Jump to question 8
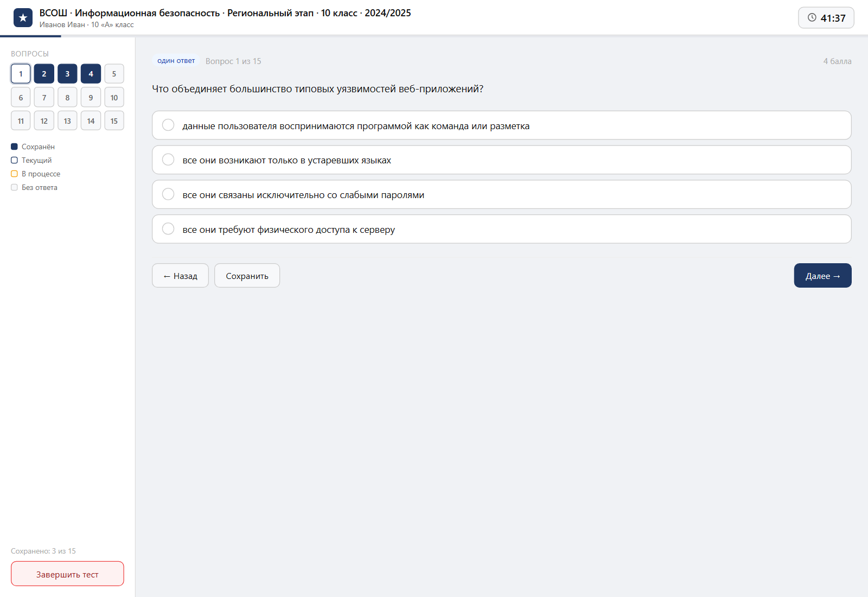Image resolution: width=868 pixels, height=597 pixels. (x=67, y=98)
